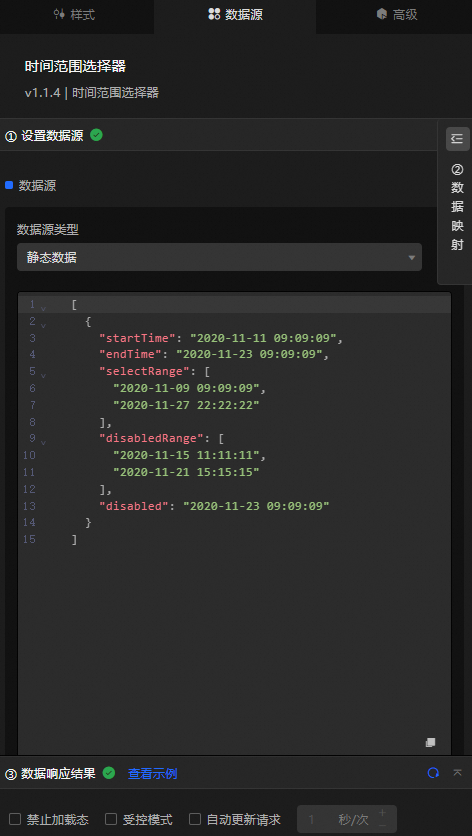This screenshot has width=472, height=836.
Task: Click the collapse sidebar icon above 数据映射
Action: [457, 139]
